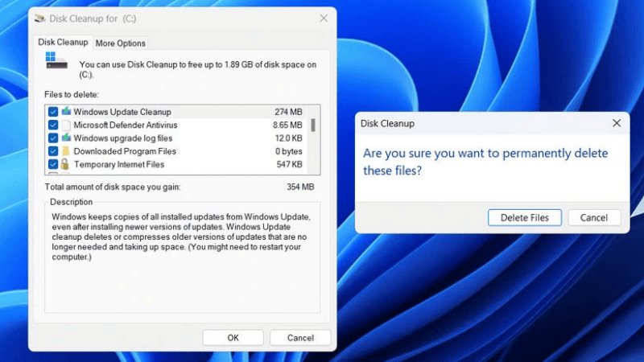Viewport: 644px width, 362px height.
Task: Close the delete confirmation dialog
Action: (617, 123)
